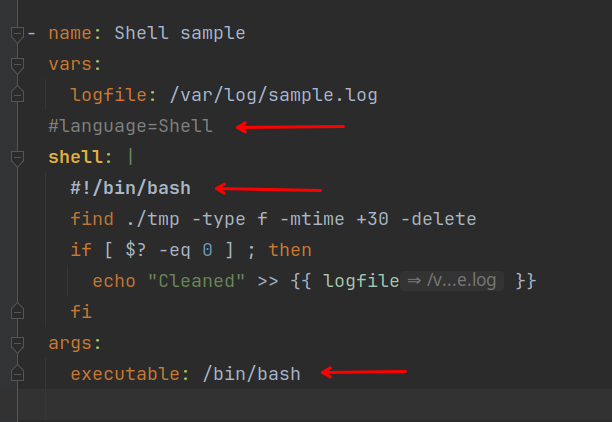Click the 'find' command word
The height and width of the screenshot is (422, 612).
tap(92, 219)
